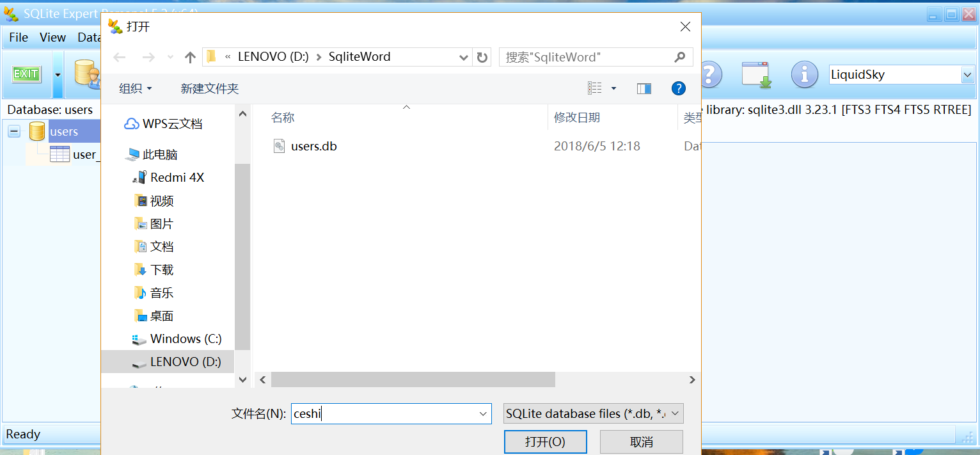Open the users.db database file
This screenshot has width=980, height=455.
point(313,146)
